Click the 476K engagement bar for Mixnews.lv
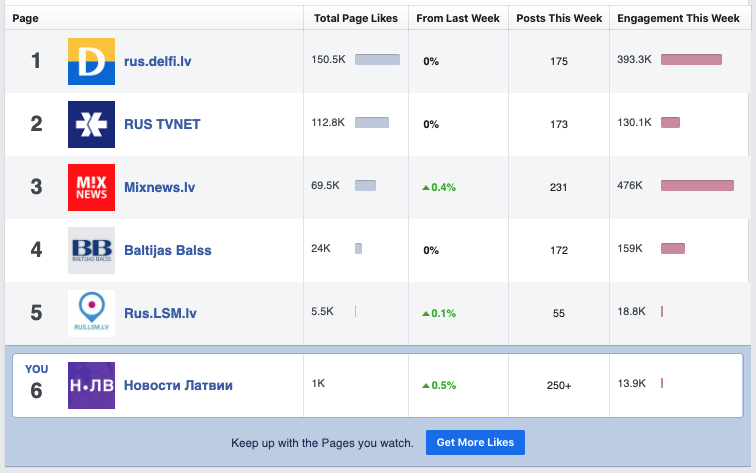 point(697,186)
